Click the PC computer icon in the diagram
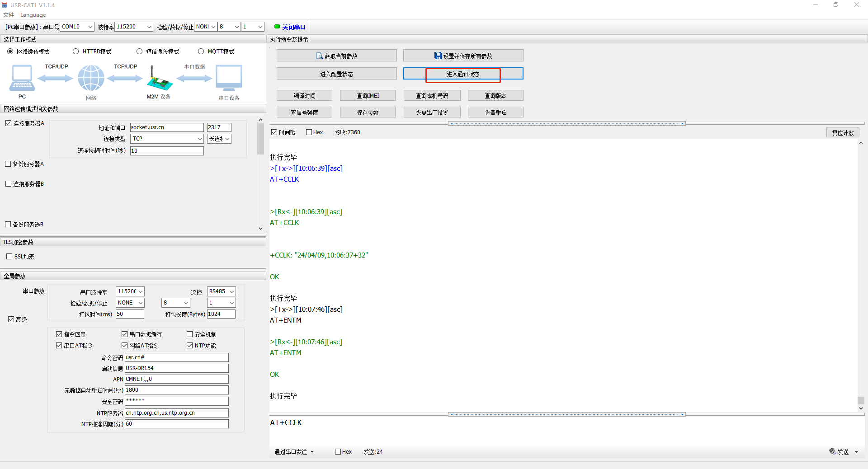 [x=22, y=78]
